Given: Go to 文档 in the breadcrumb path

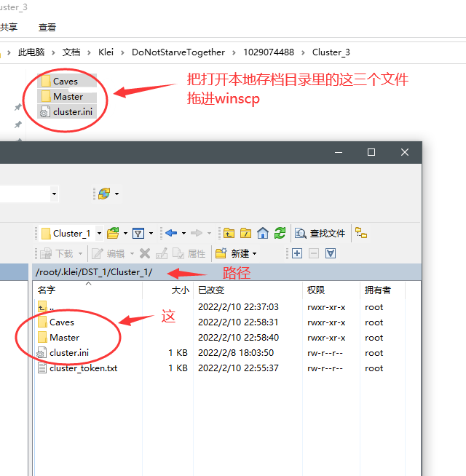Looking at the screenshot, I should 71,52.
